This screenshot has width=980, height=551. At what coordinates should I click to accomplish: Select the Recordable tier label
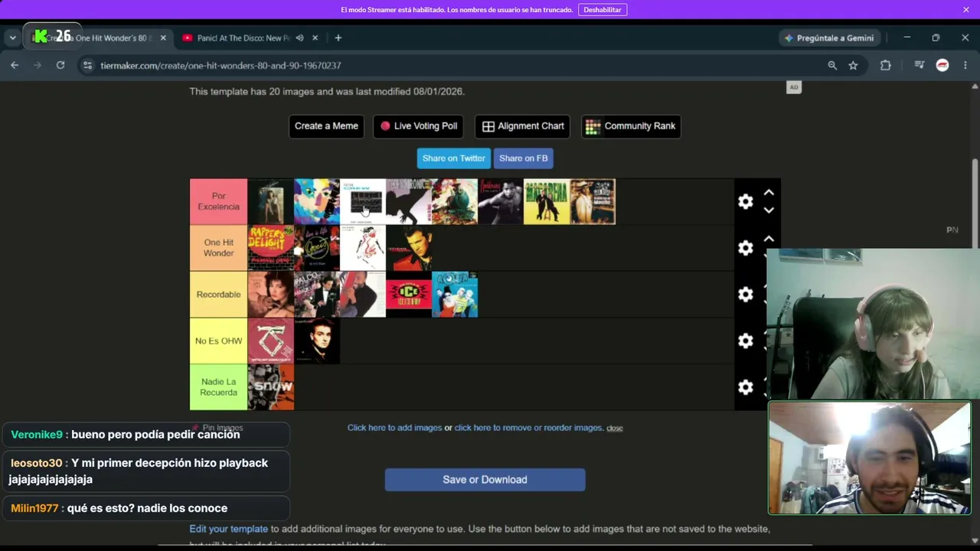pyautogui.click(x=219, y=295)
